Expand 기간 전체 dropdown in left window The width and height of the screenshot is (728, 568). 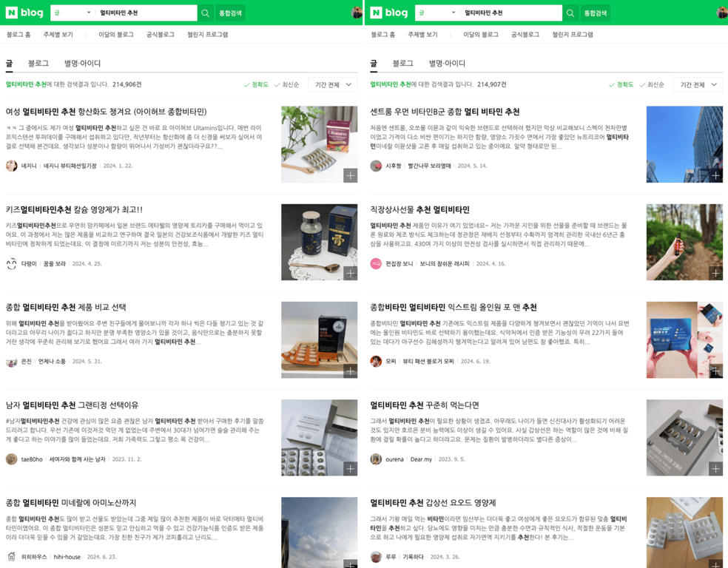click(333, 84)
